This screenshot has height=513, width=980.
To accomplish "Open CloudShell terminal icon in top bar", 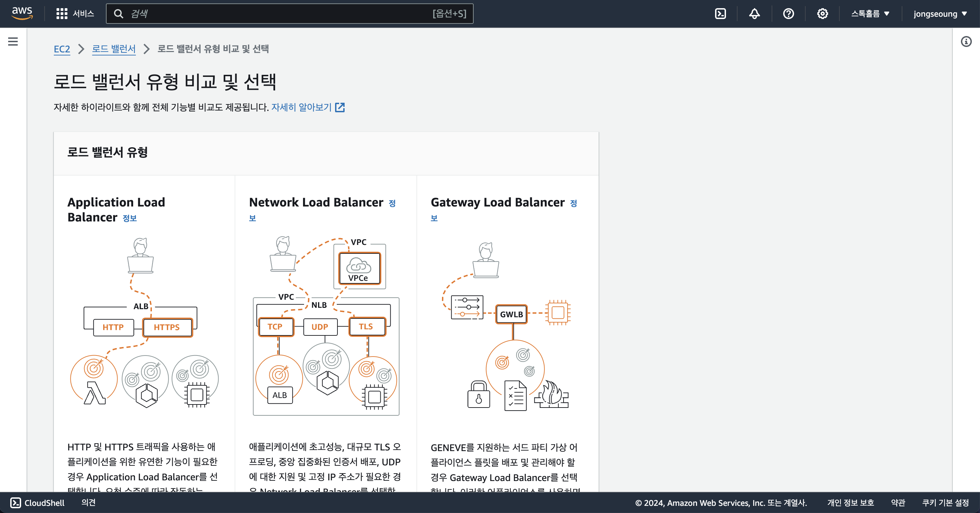I will tap(720, 14).
